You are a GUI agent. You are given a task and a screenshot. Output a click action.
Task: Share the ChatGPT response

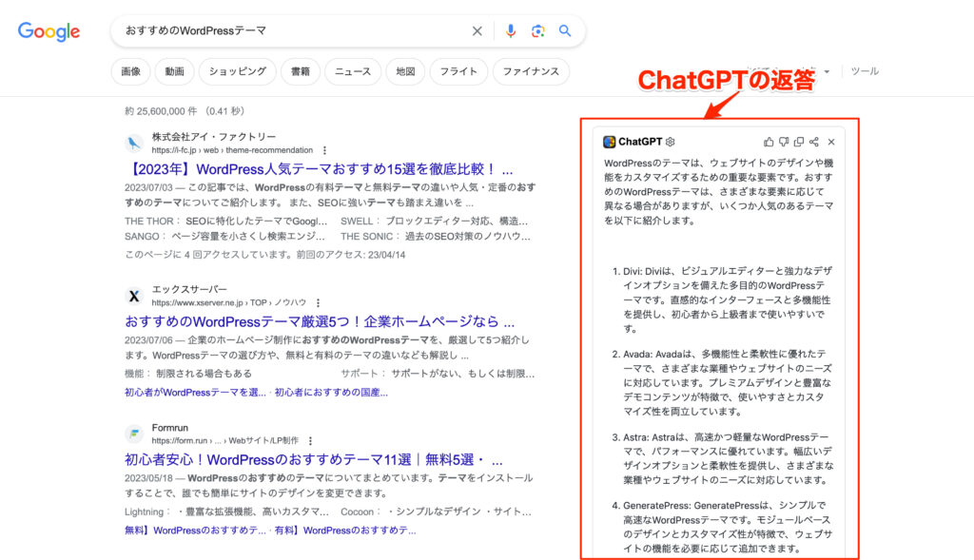pos(814,143)
